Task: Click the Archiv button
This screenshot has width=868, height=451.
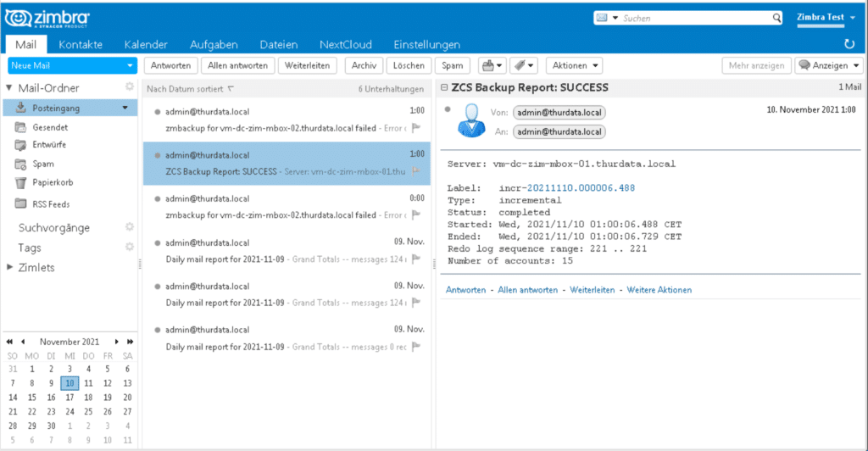Action: (x=364, y=65)
